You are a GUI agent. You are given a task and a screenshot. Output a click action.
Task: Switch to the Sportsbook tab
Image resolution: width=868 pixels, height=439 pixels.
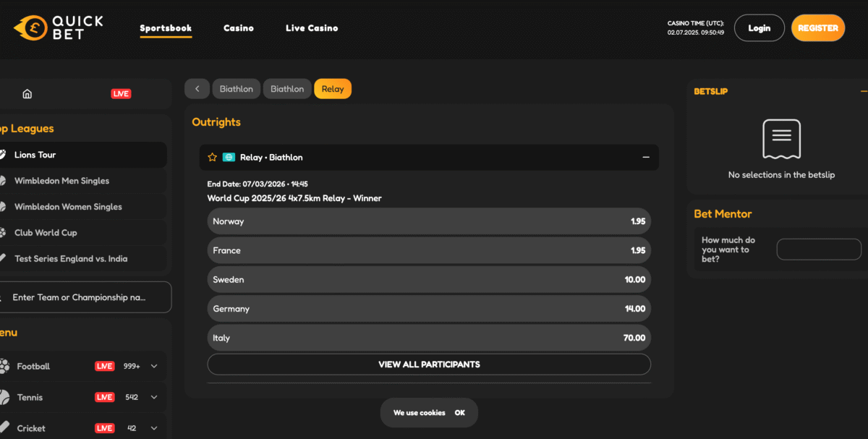tap(166, 28)
